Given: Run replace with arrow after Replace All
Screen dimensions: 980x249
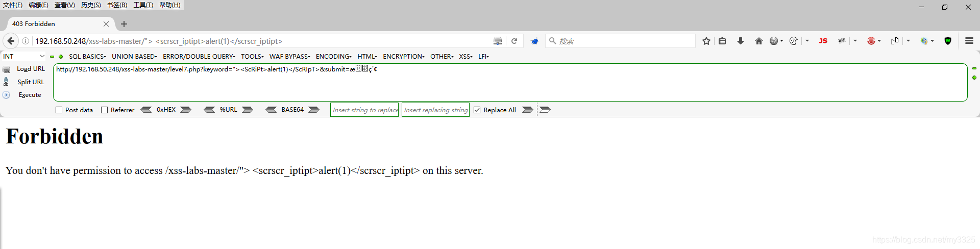Looking at the screenshot, I should pyautogui.click(x=528, y=110).
